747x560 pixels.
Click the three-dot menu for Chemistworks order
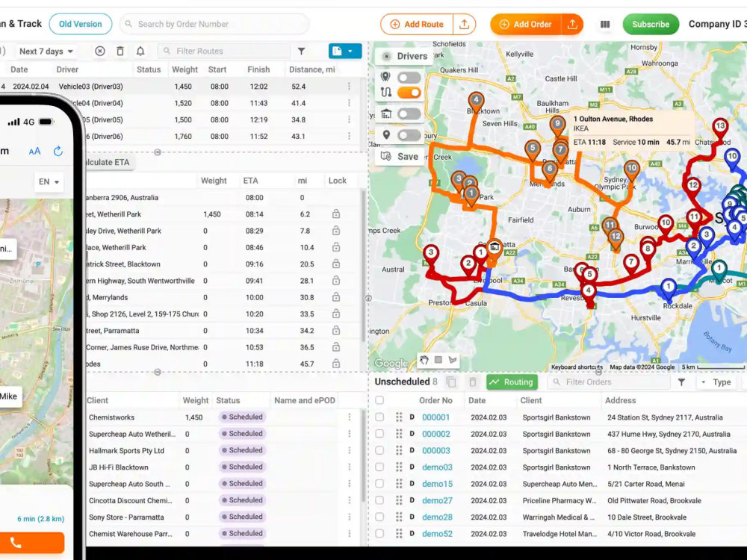coord(349,417)
